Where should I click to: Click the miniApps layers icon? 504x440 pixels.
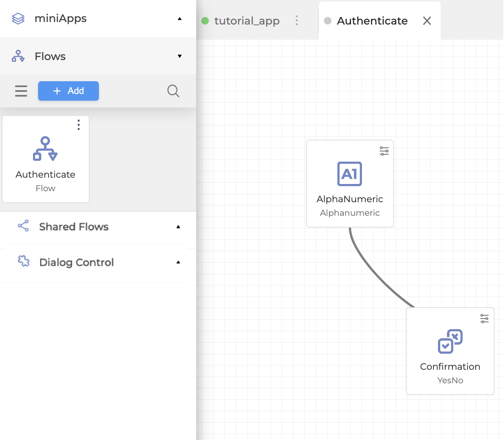pos(18,19)
